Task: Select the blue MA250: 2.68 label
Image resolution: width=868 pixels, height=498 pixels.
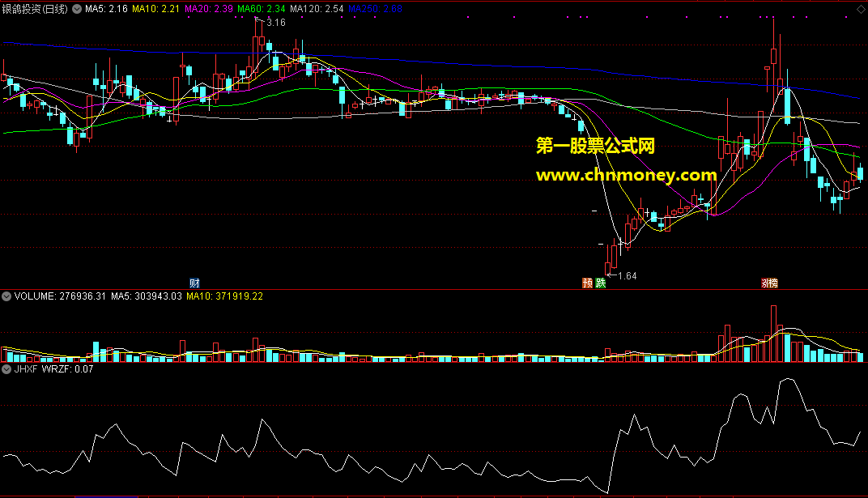Action: click(x=376, y=9)
